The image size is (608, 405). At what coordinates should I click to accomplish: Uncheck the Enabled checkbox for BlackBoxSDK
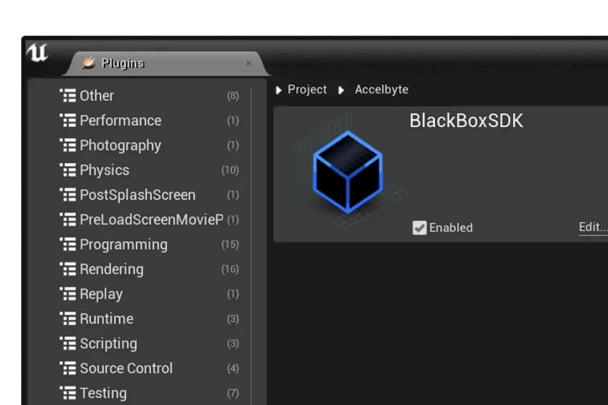419,228
